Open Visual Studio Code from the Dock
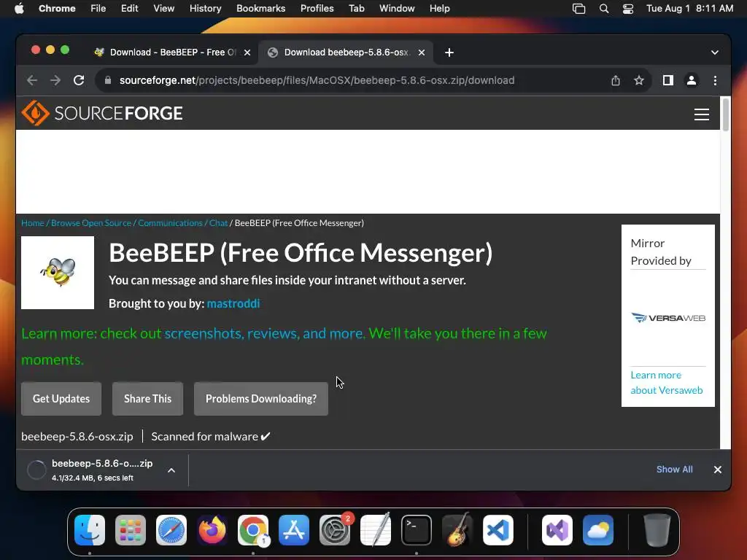Screen dimensions: 747x560 point(498,530)
